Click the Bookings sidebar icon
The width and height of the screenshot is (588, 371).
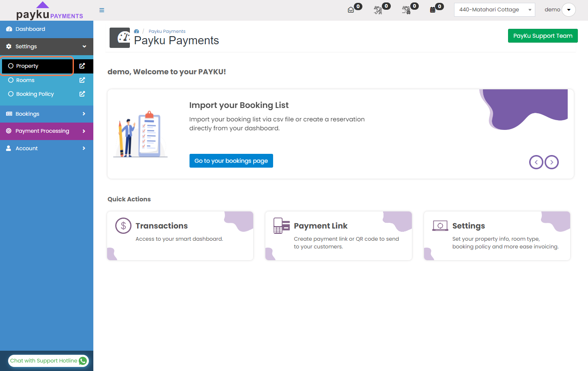[9, 114]
